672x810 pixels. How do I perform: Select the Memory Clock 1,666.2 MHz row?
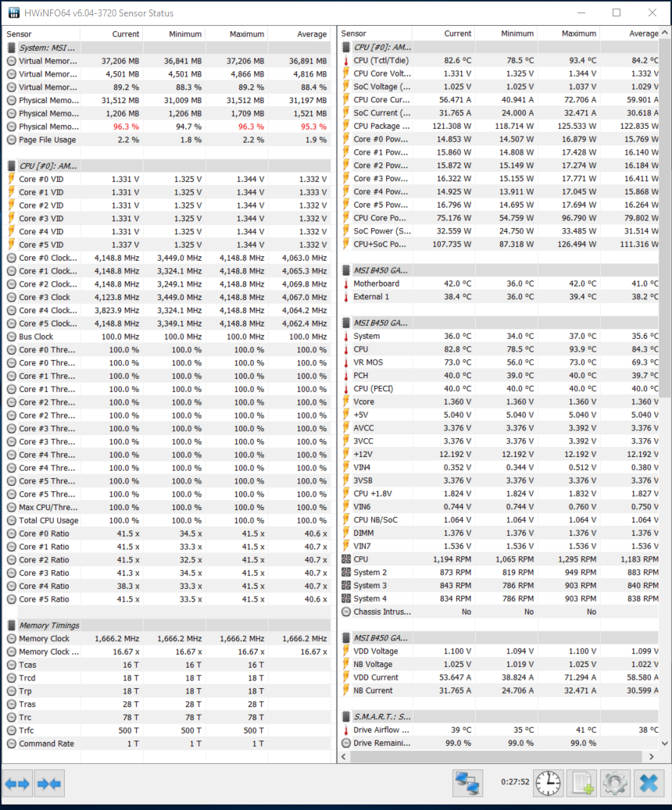pyautogui.click(x=167, y=638)
